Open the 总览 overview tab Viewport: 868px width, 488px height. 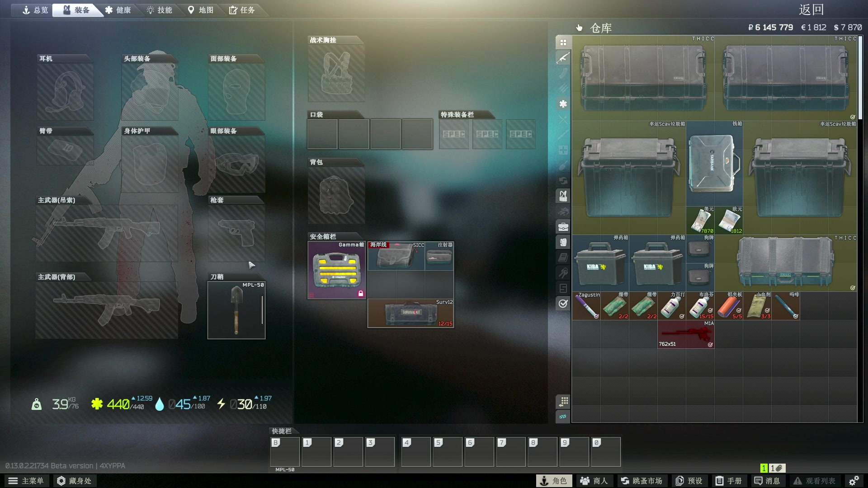(x=36, y=10)
